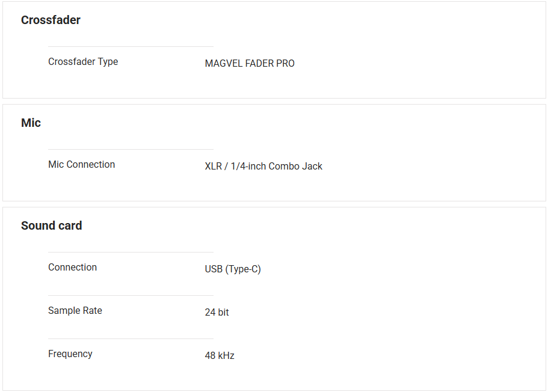Click the divider line above Frequency
Screen dimensions: 548x392
tap(131, 338)
